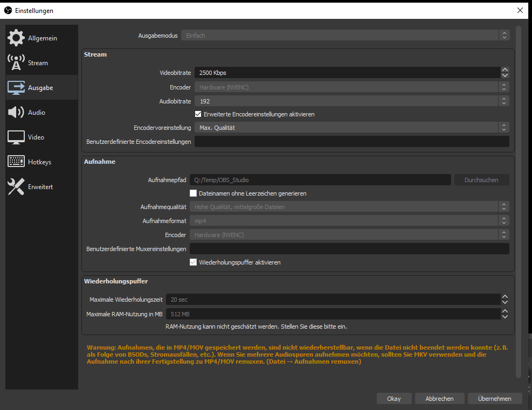
Task: Click the Video monitor icon
Action: 16,137
